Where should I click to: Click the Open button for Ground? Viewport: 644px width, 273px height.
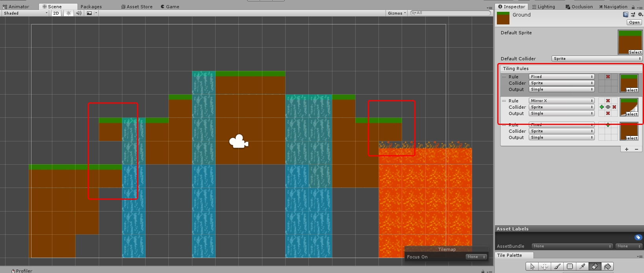coord(634,22)
